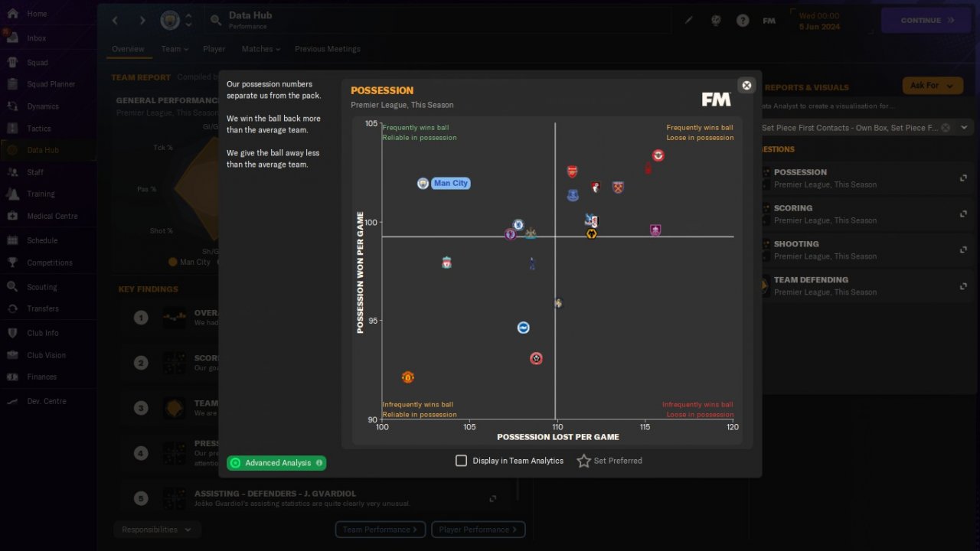
Task: Expand the Team Defending suggestion card
Action: tap(963, 286)
